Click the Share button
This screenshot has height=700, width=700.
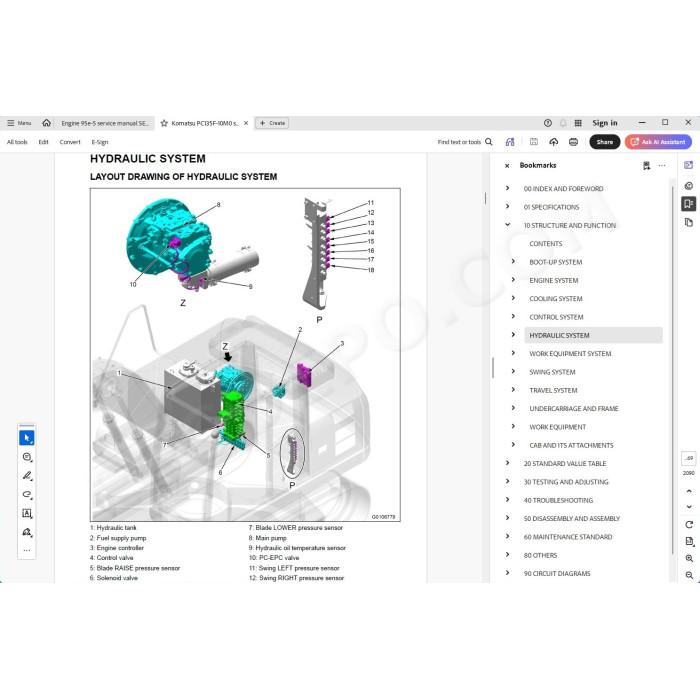604,142
